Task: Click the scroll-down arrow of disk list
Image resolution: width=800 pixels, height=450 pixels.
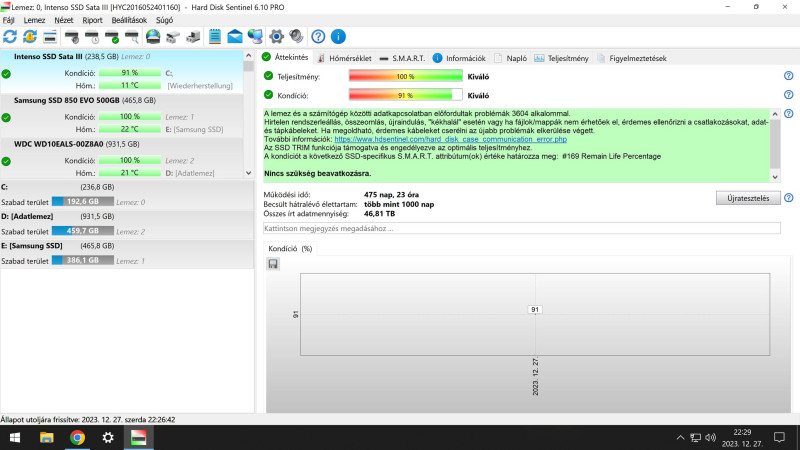Action: pos(248,173)
